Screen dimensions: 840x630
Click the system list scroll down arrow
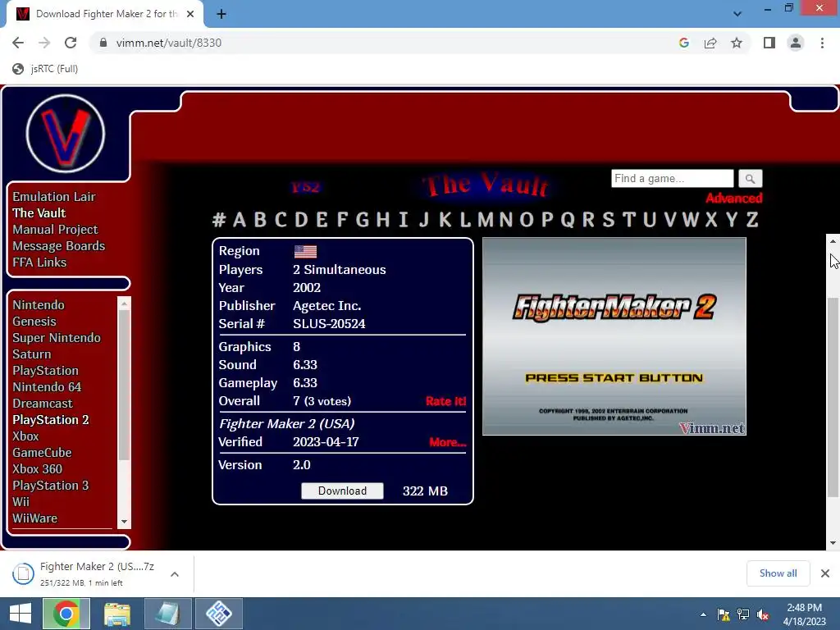[125, 522]
